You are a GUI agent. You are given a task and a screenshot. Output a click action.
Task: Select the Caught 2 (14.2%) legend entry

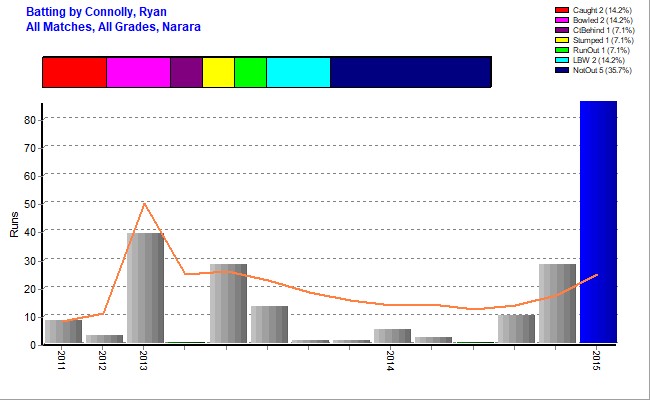click(x=594, y=10)
